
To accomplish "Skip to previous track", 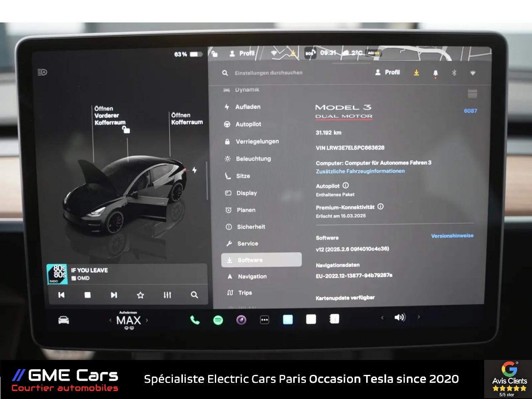I will pyautogui.click(x=62, y=295).
